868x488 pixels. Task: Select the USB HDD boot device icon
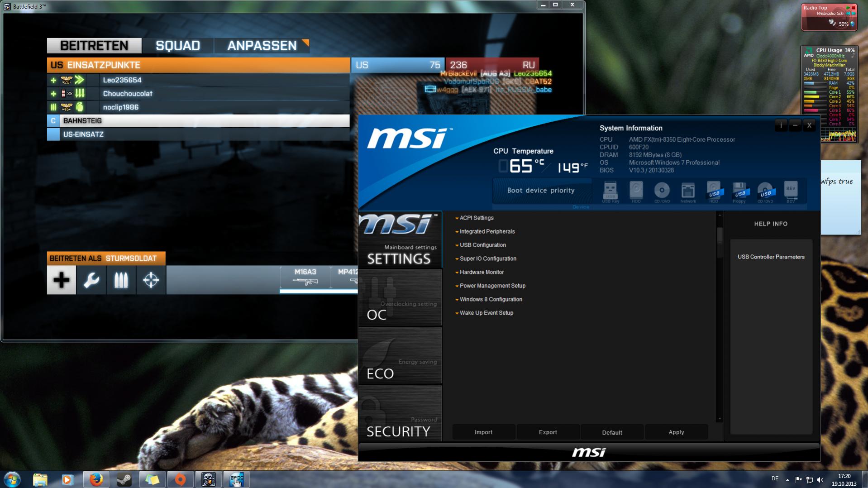pos(714,191)
